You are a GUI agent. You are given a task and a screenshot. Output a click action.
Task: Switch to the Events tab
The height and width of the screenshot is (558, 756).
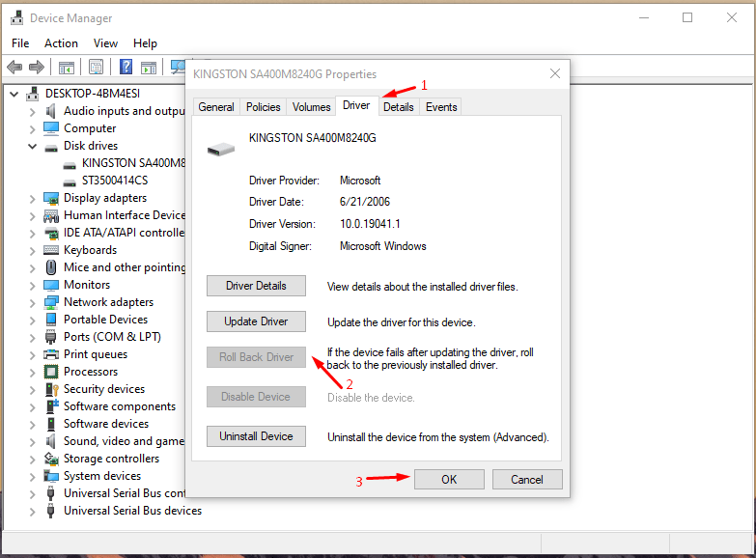pos(441,107)
